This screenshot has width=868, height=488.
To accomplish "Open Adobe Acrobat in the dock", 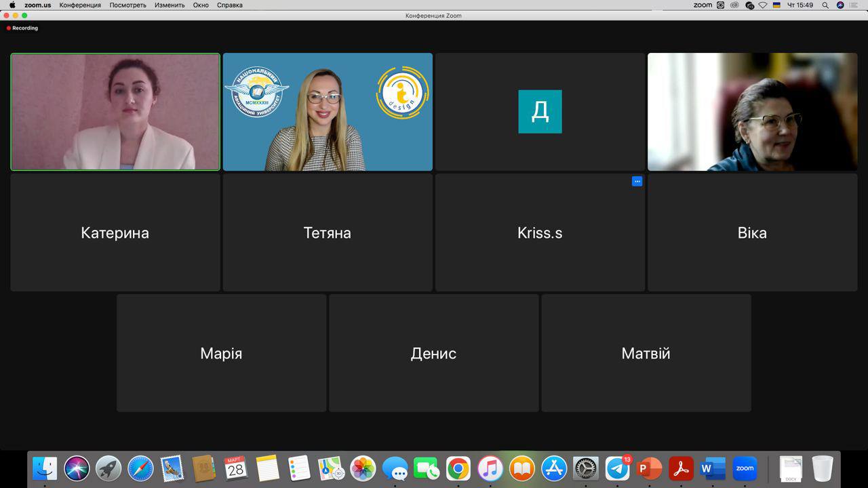I will click(x=681, y=468).
